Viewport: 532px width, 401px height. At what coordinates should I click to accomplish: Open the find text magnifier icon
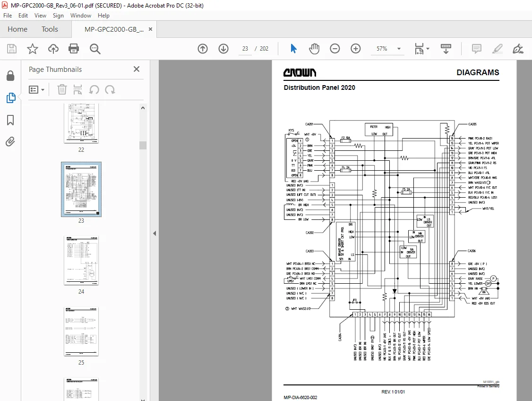tap(95, 49)
